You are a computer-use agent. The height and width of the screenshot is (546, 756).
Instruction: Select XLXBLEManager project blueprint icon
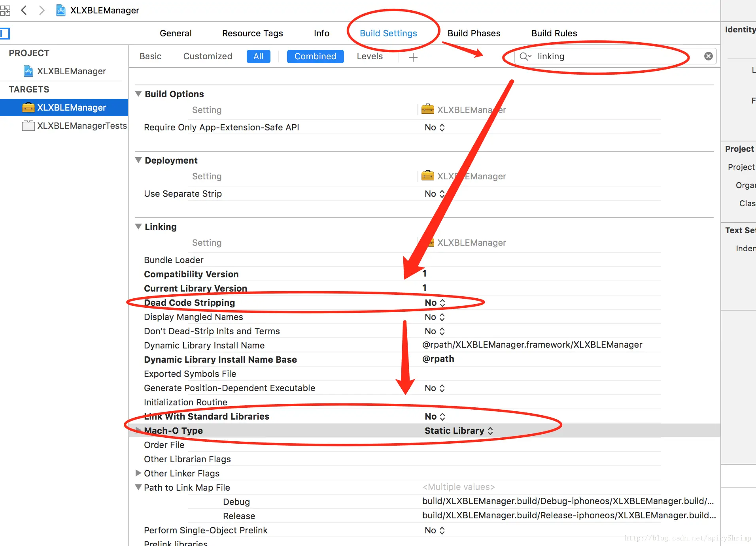28,71
